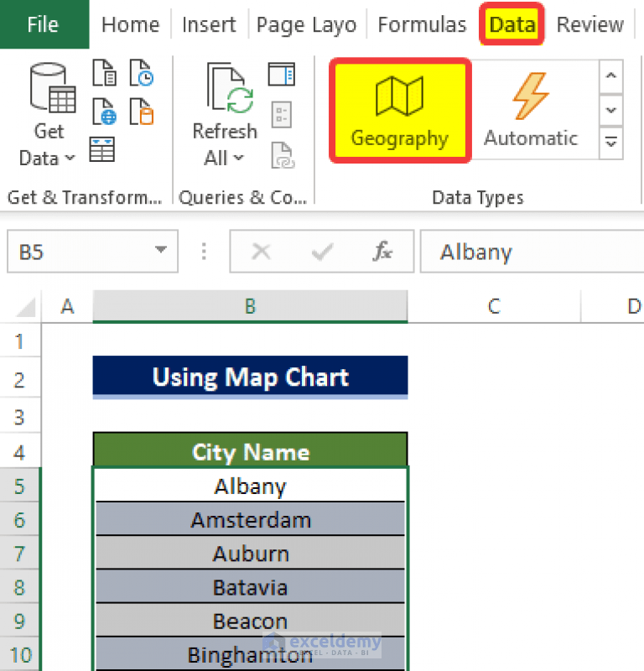Show the Queries & Connections pane
Viewport: 644px width, 671px height.
281,74
